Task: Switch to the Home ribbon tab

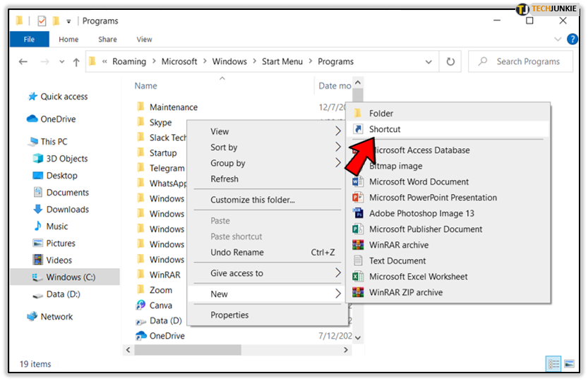Action: pos(68,40)
